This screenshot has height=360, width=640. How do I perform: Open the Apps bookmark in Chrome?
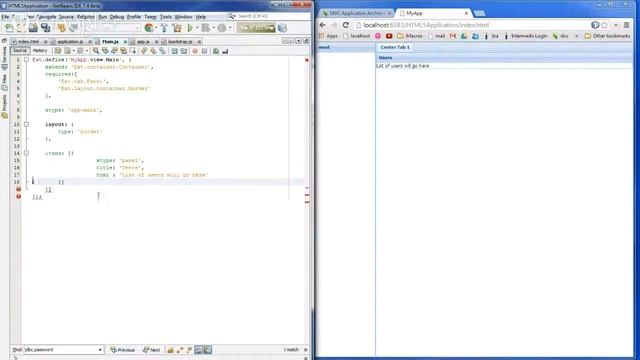point(328,36)
